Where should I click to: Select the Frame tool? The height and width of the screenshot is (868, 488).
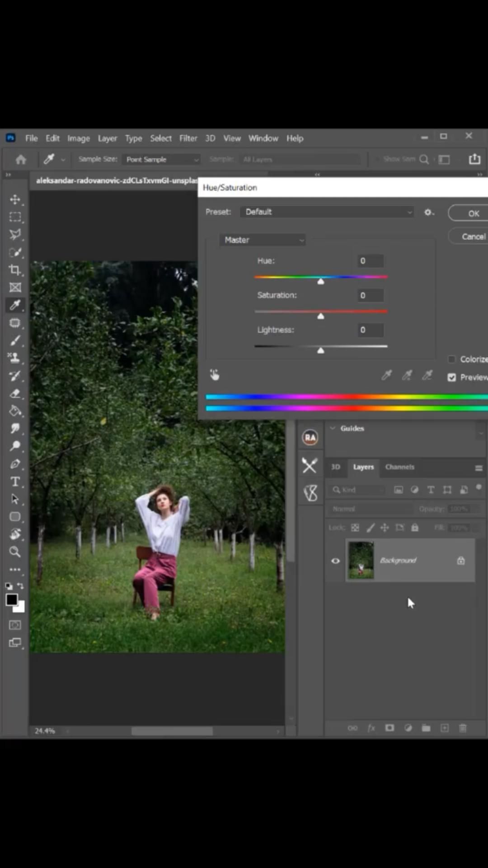(15, 288)
